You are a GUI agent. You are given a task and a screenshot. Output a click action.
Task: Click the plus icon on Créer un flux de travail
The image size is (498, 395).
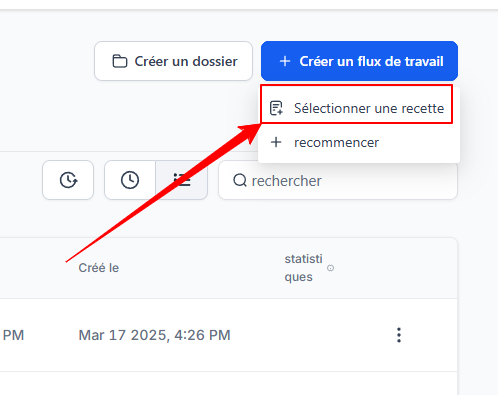285,61
